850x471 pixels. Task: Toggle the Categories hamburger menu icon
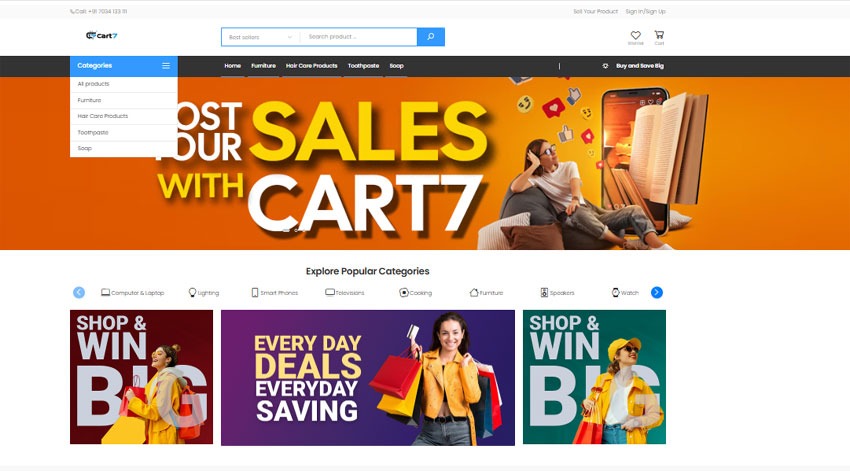click(x=166, y=66)
